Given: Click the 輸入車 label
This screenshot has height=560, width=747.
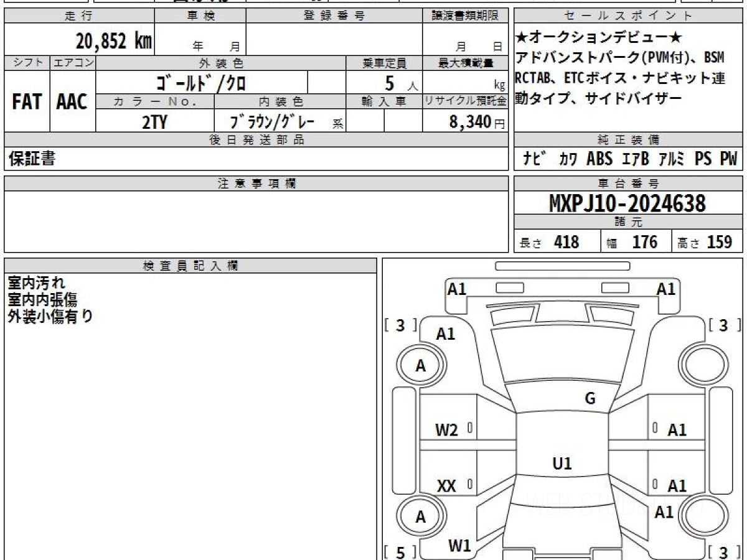Looking at the screenshot, I should 384,101.
